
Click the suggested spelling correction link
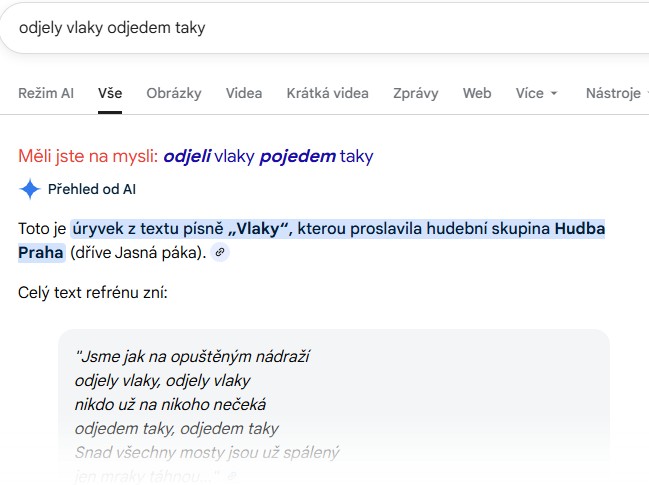click(268, 156)
